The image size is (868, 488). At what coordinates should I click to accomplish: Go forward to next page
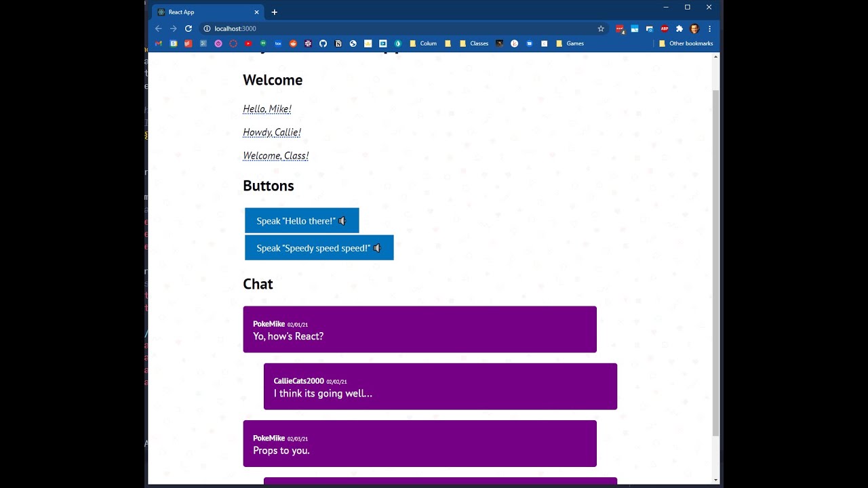(x=174, y=28)
